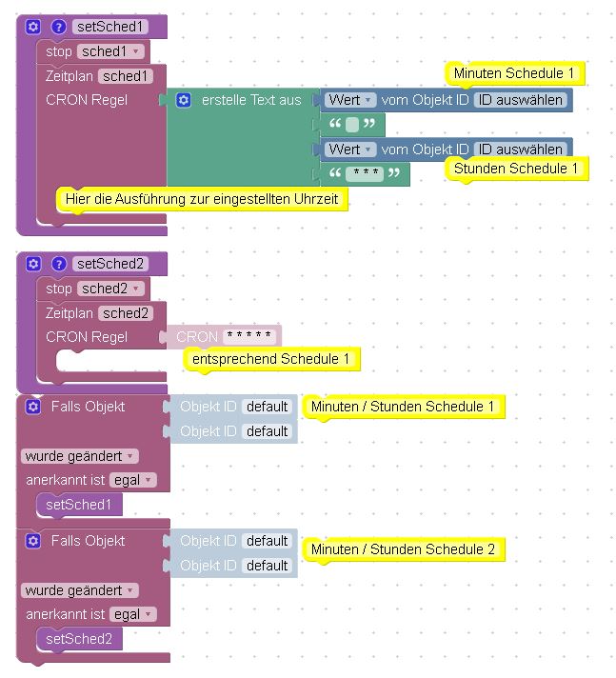
Task: Click 'ID auswählen' above Stunden Schedule 1
Action: coord(521,150)
